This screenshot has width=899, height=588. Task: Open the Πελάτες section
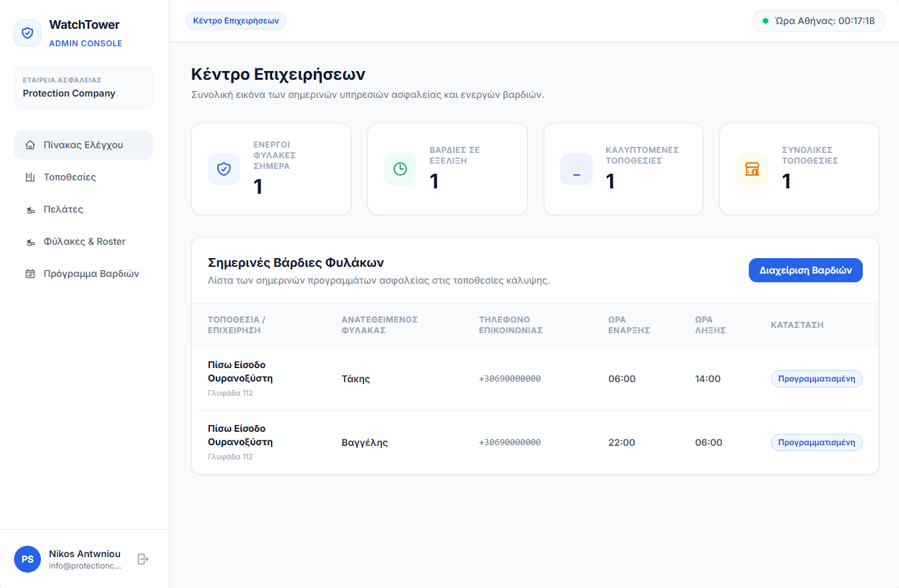(83, 209)
